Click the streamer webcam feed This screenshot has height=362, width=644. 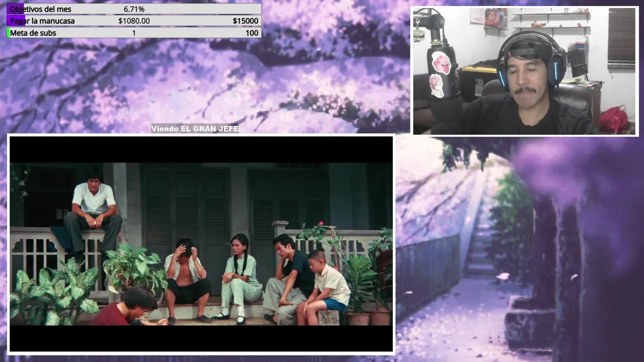(525, 71)
